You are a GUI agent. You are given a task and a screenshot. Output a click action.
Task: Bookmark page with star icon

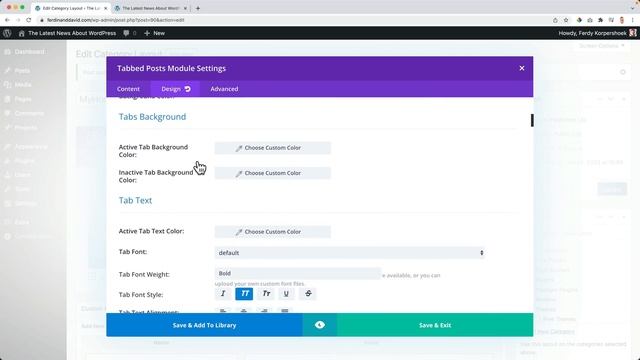(x=566, y=20)
